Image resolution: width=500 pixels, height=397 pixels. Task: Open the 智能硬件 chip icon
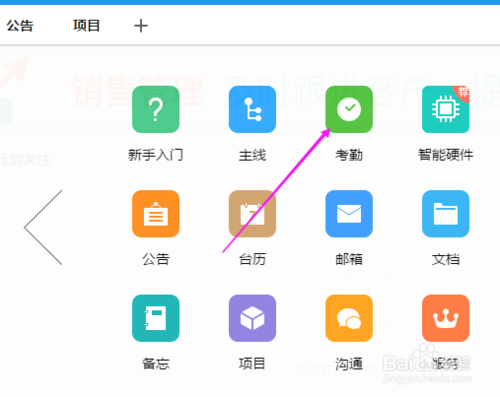(x=446, y=109)
